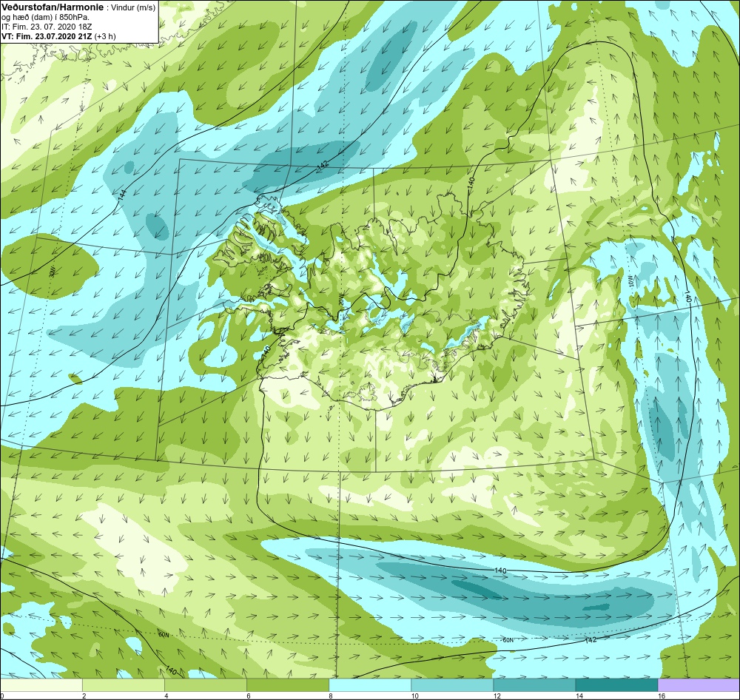This screenshot has width=740, height=700.
Task: Click the legend scale number '2'
Action: click(84, 696)
